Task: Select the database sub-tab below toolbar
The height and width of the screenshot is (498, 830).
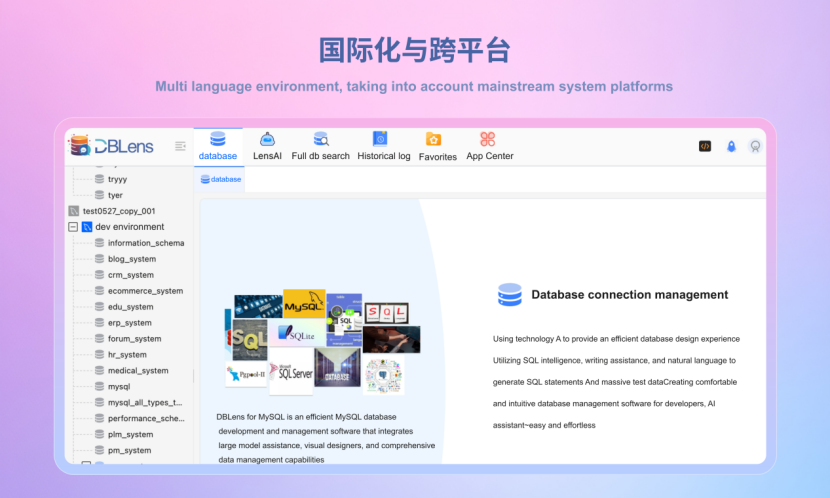Action: point(221,179)
